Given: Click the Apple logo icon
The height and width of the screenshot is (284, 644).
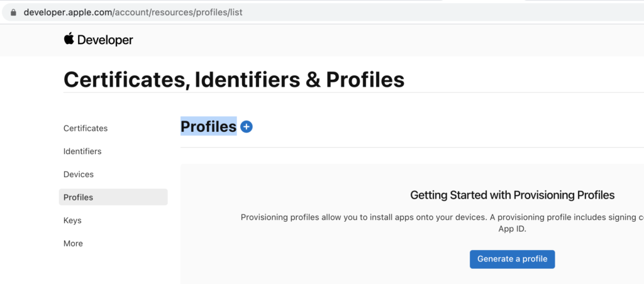Looking at the screenshot, I should (69, 38).
